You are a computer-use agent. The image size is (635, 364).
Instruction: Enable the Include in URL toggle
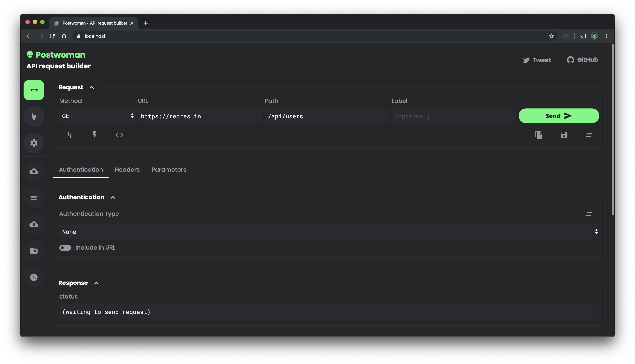pyautogui.click(x=65, y=247)
